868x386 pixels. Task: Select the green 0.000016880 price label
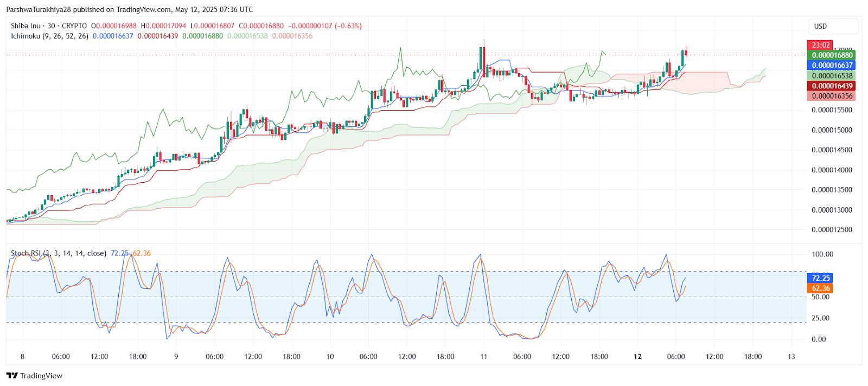[832, 55]
